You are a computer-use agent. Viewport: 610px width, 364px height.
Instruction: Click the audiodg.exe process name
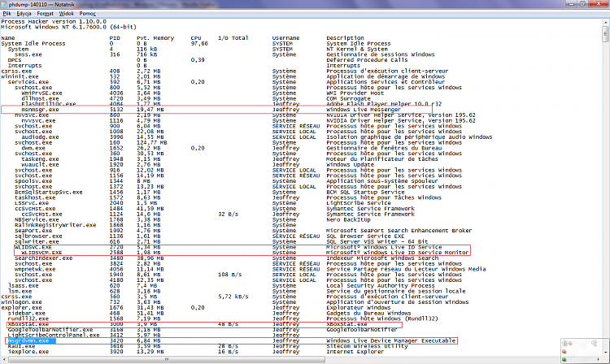coord(40,137)
